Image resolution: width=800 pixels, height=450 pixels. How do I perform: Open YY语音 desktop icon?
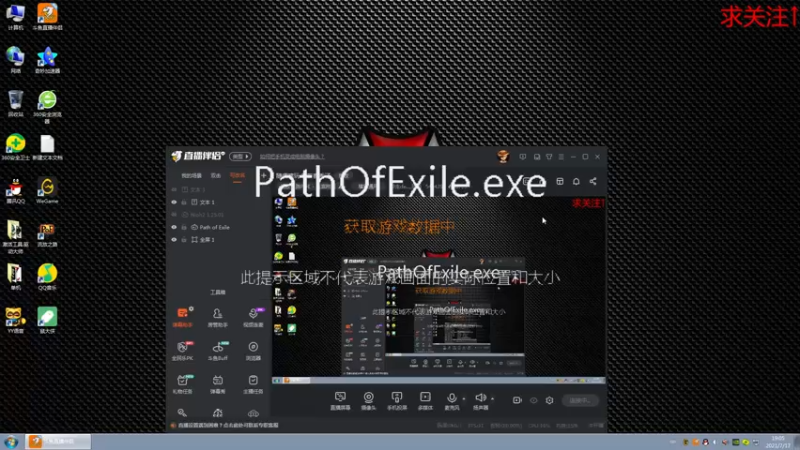tap(16, 321)
